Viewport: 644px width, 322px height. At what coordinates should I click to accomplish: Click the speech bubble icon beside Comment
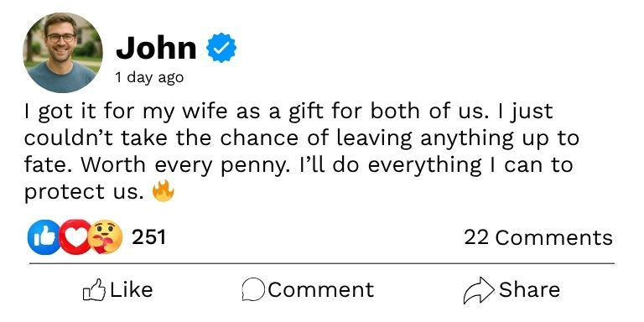[253, 289]
